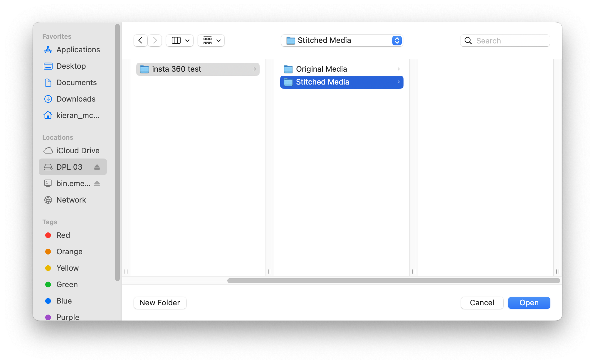This screenshot has height=364, width=595.
Task: Choose the Purple tag
Action: coord(73,317)
